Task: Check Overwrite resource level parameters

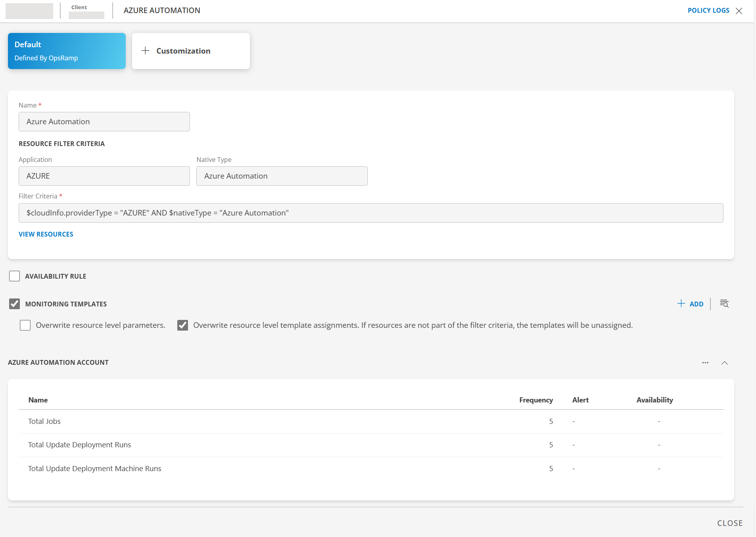Action: pyautogui.click(x=25, y=325)
